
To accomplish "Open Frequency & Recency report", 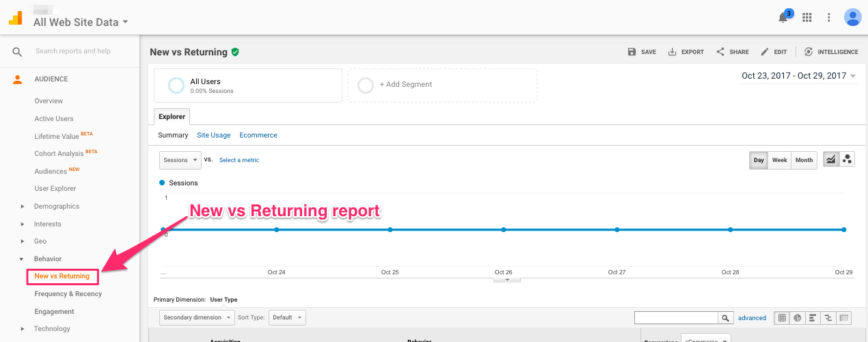I will (x=68, y=293).
